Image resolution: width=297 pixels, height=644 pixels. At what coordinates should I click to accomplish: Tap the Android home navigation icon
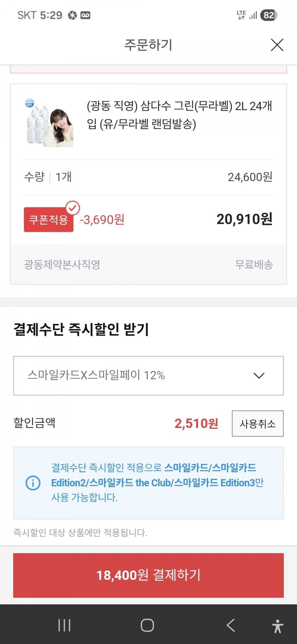coord(147,625)
